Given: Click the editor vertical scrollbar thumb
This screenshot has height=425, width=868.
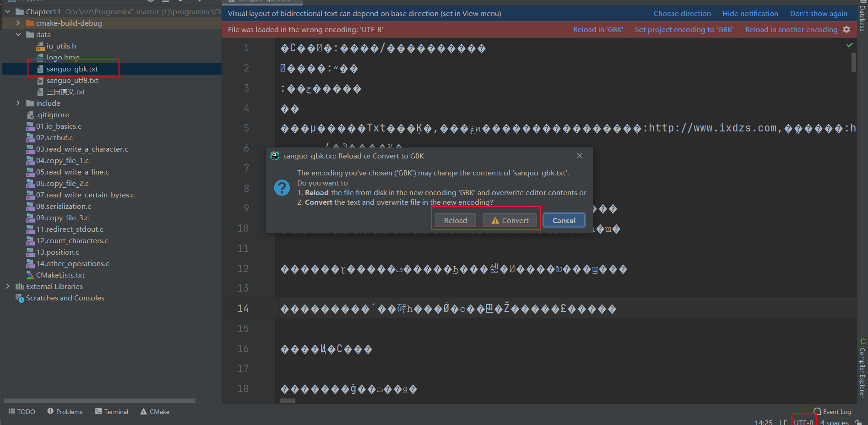Looking at the screenshot, I should (854, 62).
